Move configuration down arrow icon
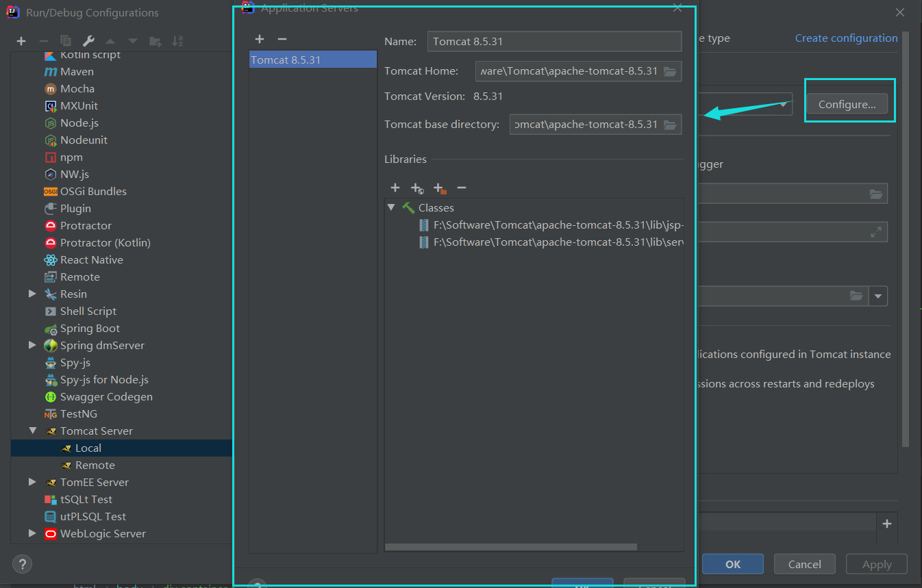 [133, 41]
